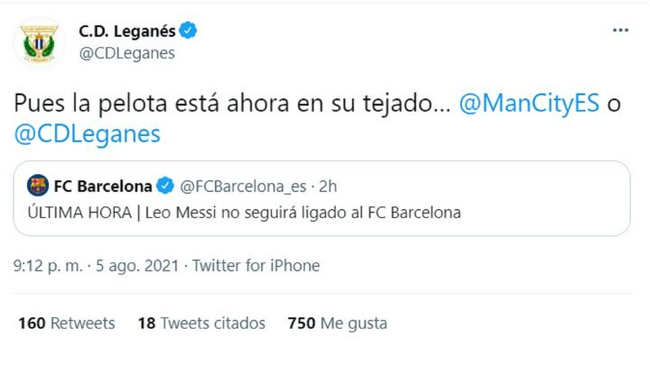Follow the @CDLeganes mention in tweet text

click(87, 134)
